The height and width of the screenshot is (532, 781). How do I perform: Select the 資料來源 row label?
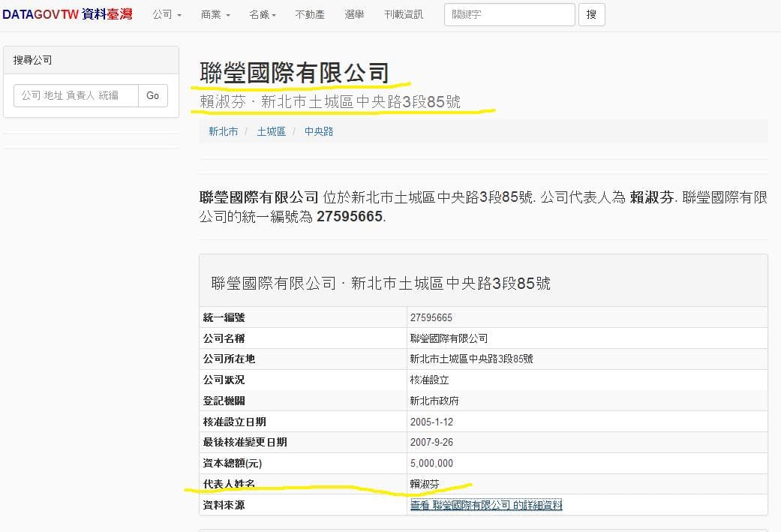224,505
